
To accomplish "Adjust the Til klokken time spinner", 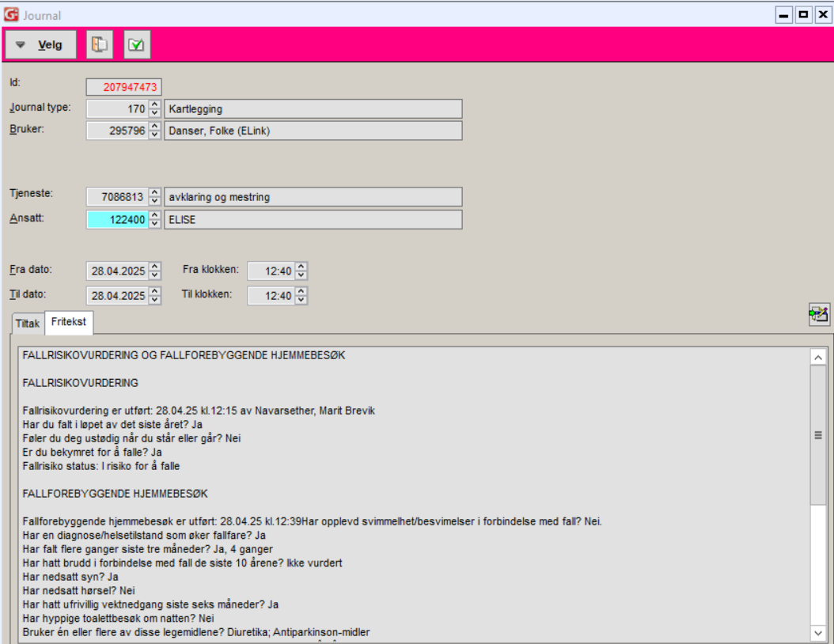I will 301,296.
